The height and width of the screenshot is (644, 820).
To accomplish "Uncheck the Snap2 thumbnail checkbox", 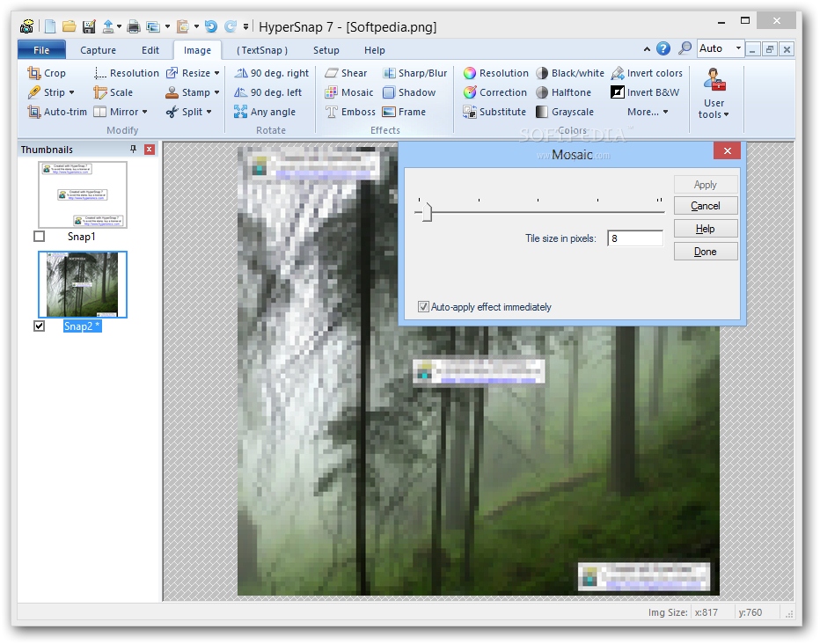I will [x=40, y=326].
